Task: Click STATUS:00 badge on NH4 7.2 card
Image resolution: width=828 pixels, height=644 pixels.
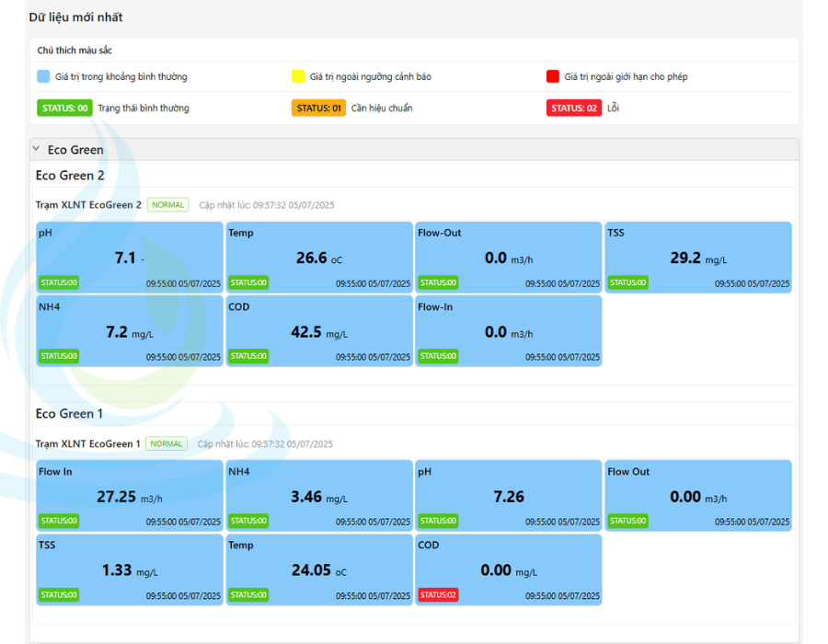Action: [x=58, y=356]
